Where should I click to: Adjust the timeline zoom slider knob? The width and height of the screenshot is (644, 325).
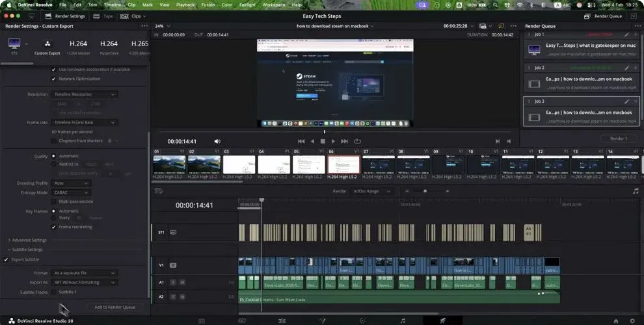(x=425, y=191)
